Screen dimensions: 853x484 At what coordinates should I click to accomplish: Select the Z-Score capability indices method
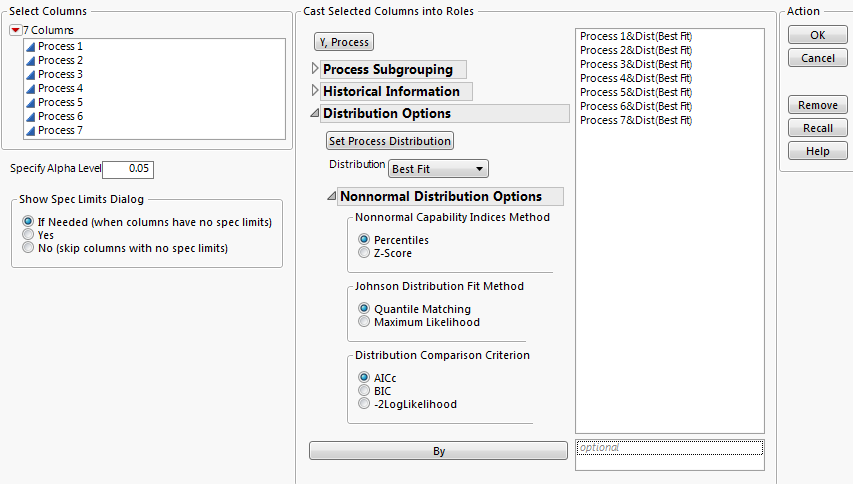(x=364, y=254)
